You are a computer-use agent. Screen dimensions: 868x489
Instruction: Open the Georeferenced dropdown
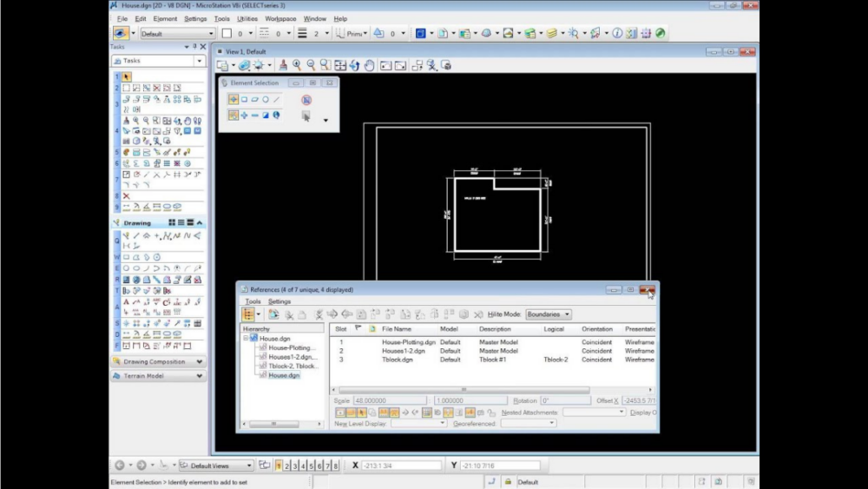tap(528, 423)
